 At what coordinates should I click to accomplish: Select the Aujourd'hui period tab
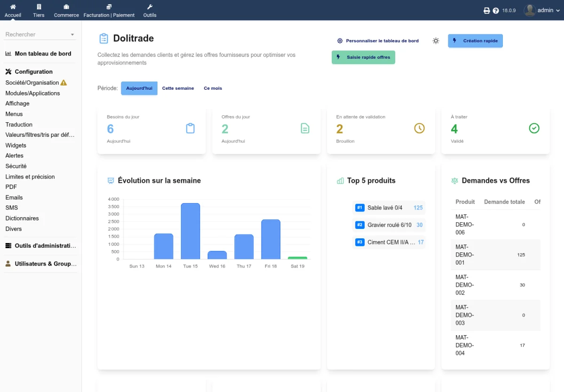(139, 88)
